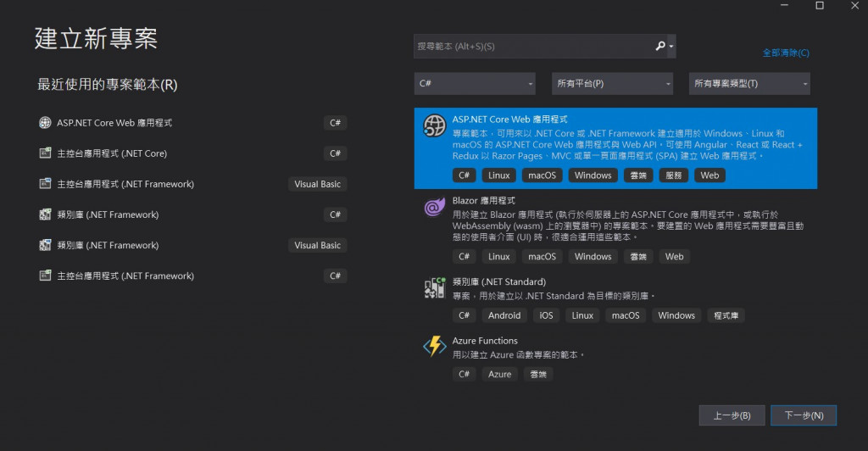Minimize the create new project window
Screen dimensions: 868x451
(784, 6)
